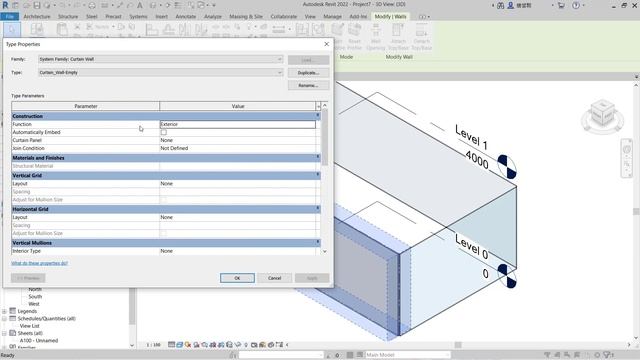Click the Sheets (all) icon in Project Browser

point(13,333)
